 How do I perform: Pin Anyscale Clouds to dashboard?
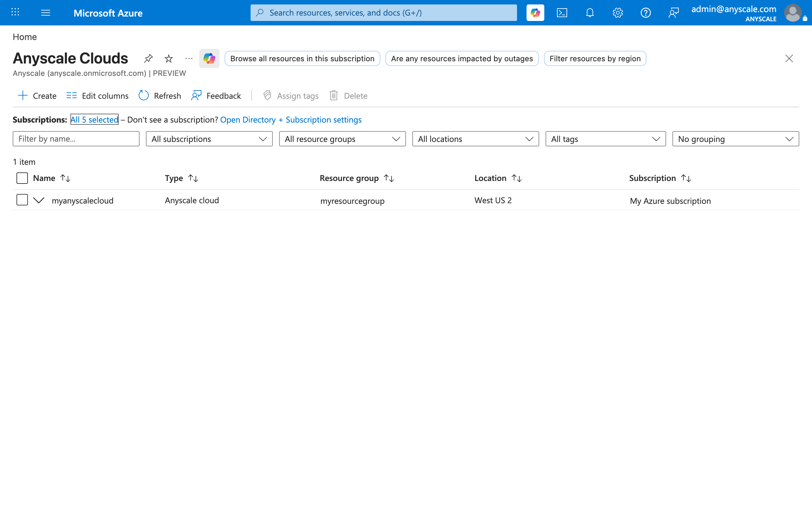coord(148,58)
